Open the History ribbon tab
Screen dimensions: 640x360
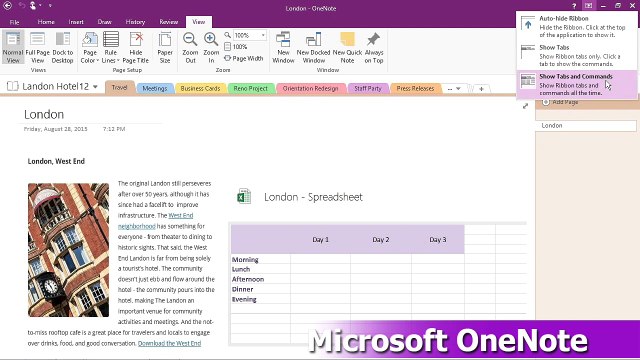click(x=135, y=22)
